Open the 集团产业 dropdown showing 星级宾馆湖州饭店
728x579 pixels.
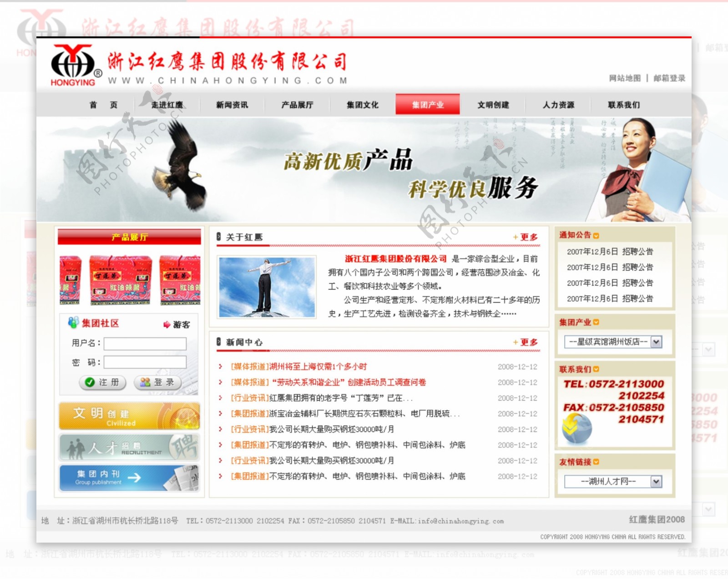pos(613,342)
